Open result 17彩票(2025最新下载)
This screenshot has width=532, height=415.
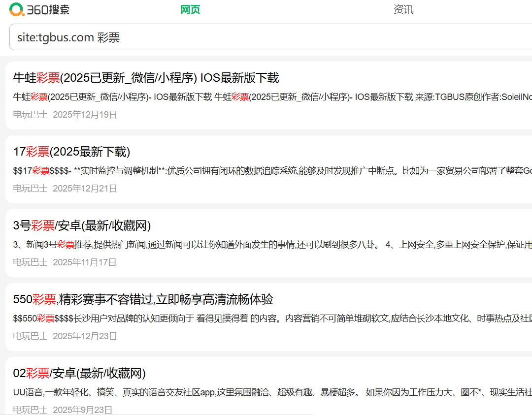pyautogui.click(x=71, y=152)
